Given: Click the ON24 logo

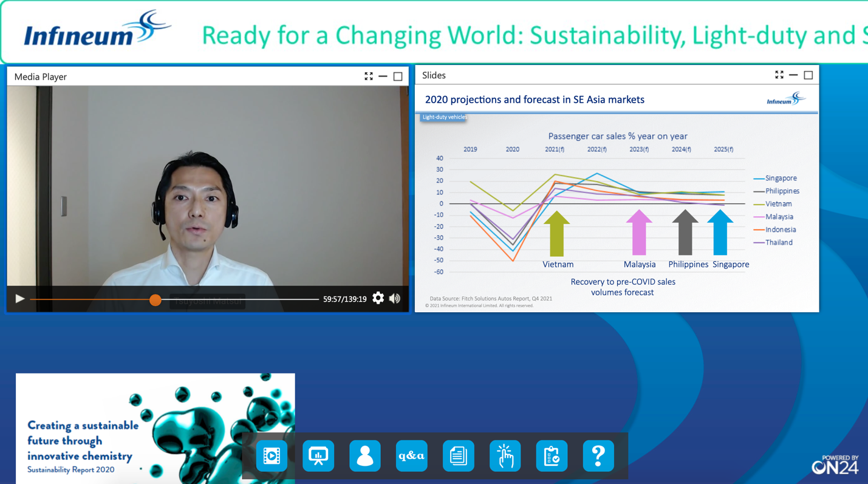Looking at the screenshot, I should 835,465.
